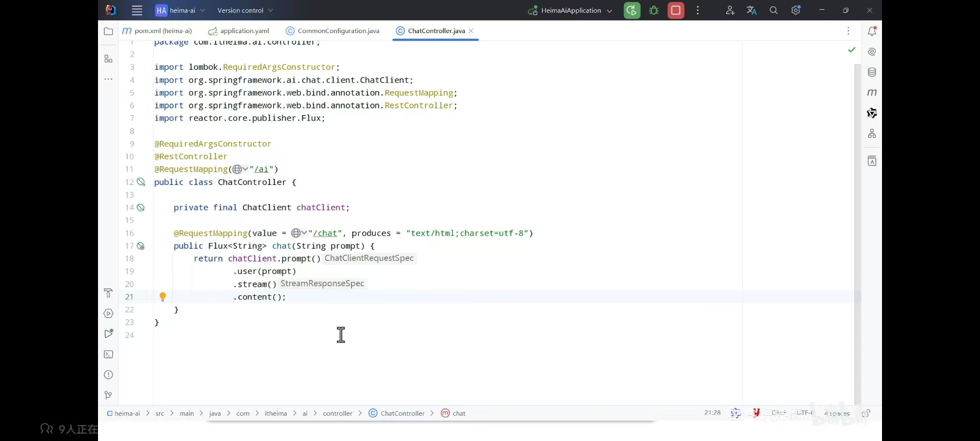Click ChatController breadcrumb segment
The width and height of the screenshot is (980, 441).
[x=397, y=413]
